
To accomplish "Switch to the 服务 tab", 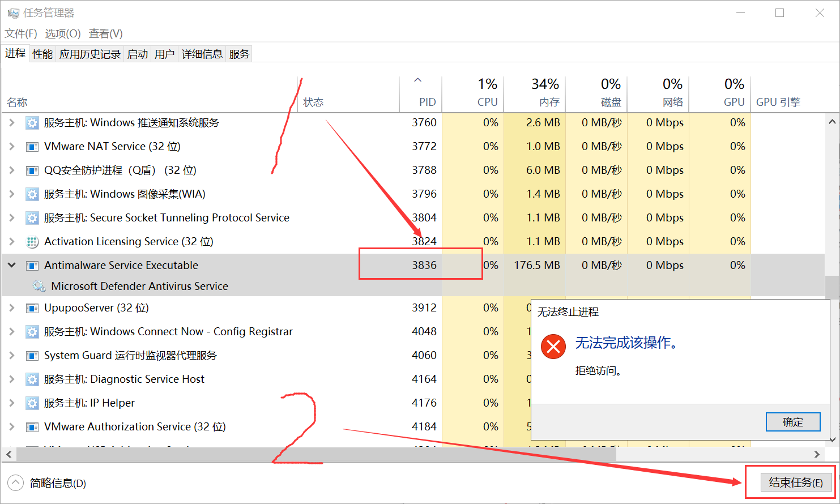I will pyautogui.click(x=240, y=54).
